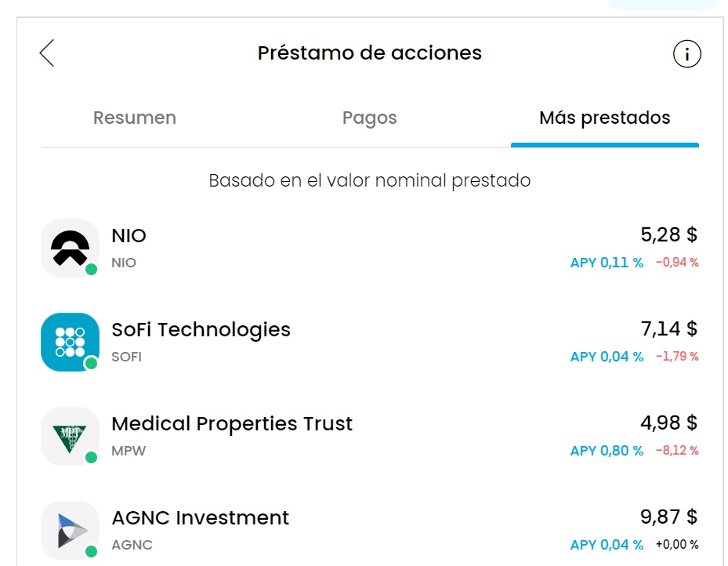The height and width of the screenshot is (566, 728).
Task: Click the green dot on the AGNC logo
Action: click(x=89, y=550)
